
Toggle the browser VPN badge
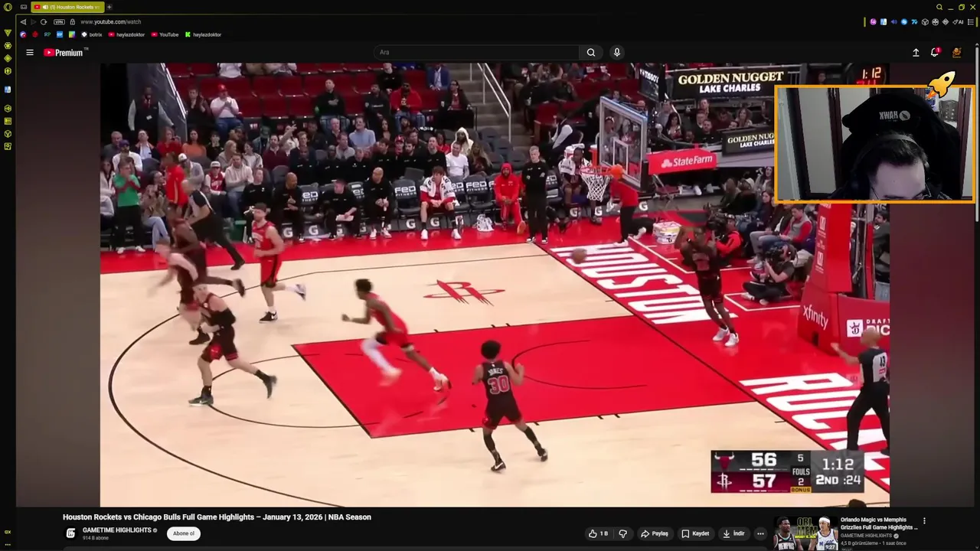pyautogui.click(x=59, y=21)
